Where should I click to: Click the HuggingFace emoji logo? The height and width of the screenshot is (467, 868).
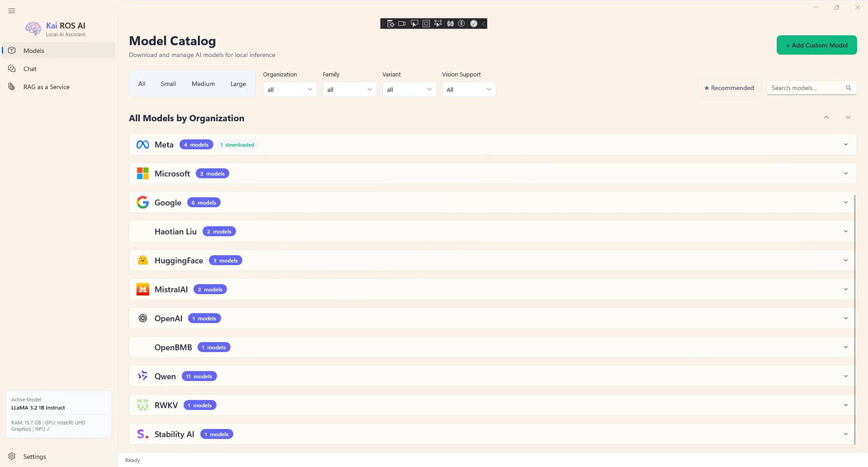click(143, 260)
